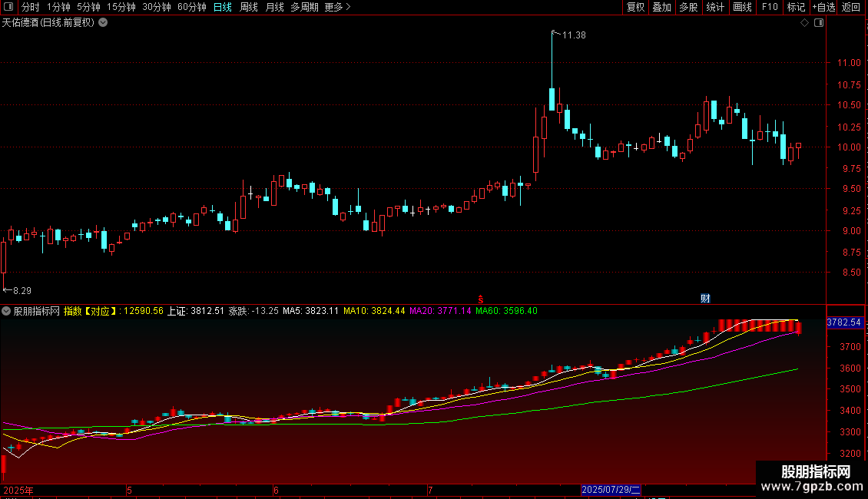The width and height of the screenshot is (868, 499).
Task: Click the 8.29 low price label
Action: [22, 290]
